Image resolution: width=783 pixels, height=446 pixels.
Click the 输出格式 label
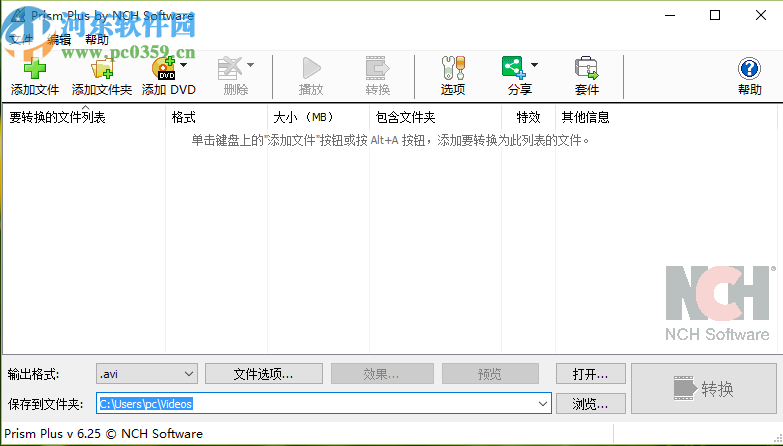(33, 374)
